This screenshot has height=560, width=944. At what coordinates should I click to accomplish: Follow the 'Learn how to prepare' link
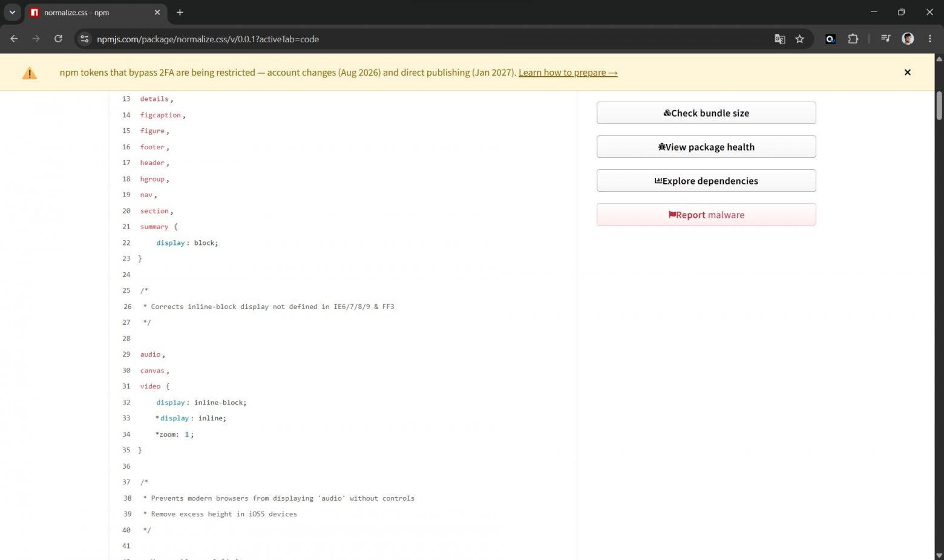pos(568,73)
